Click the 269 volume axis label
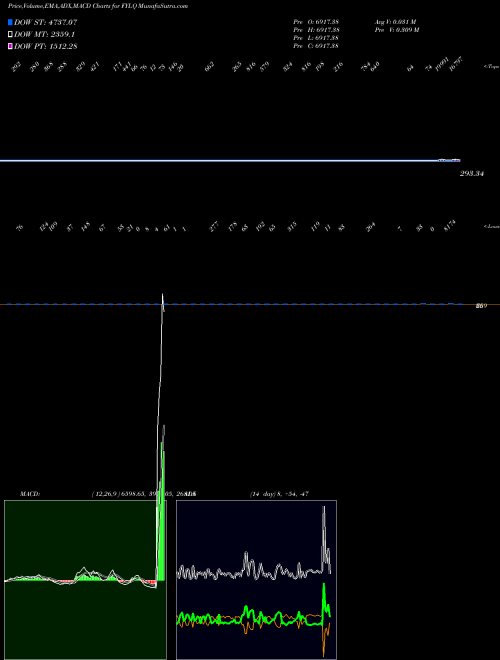 click(481, 306)
